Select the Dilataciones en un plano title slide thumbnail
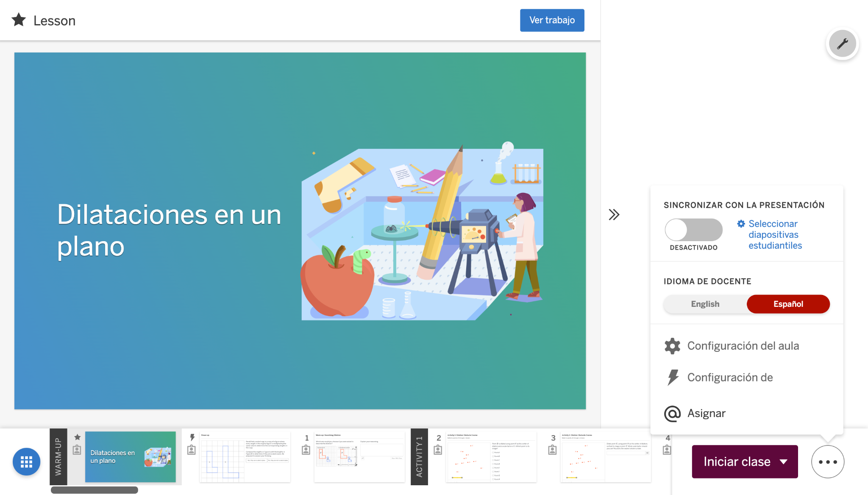Viewport: 868px width, 495px height. 131,456
